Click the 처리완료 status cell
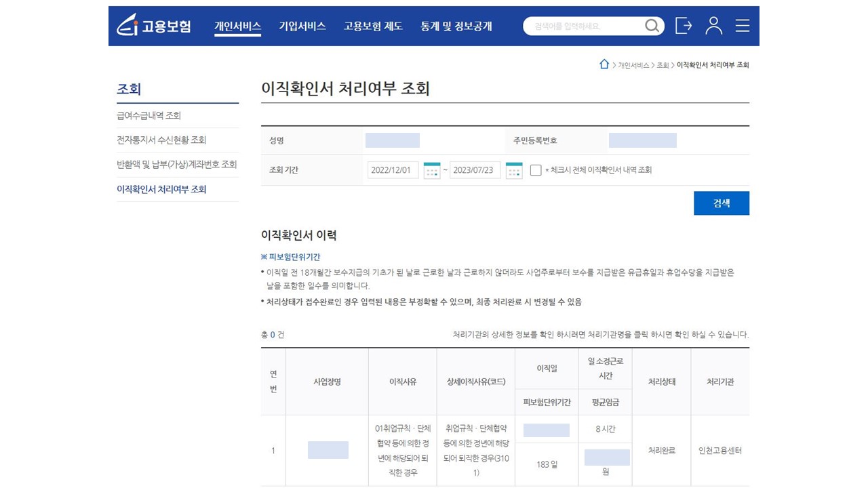Viewport: 868px width, 488px height. pos(661,451)
